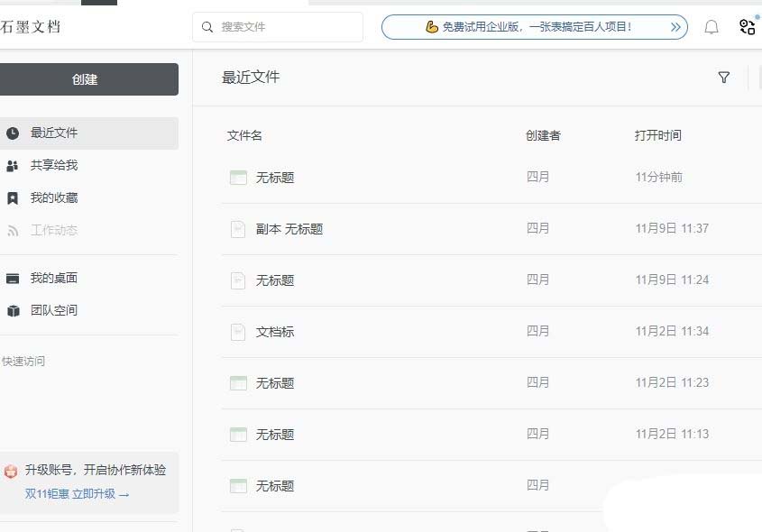
Task: Click the bookmark icon beside 我的收藏
Action: click(x=13, y=198)
